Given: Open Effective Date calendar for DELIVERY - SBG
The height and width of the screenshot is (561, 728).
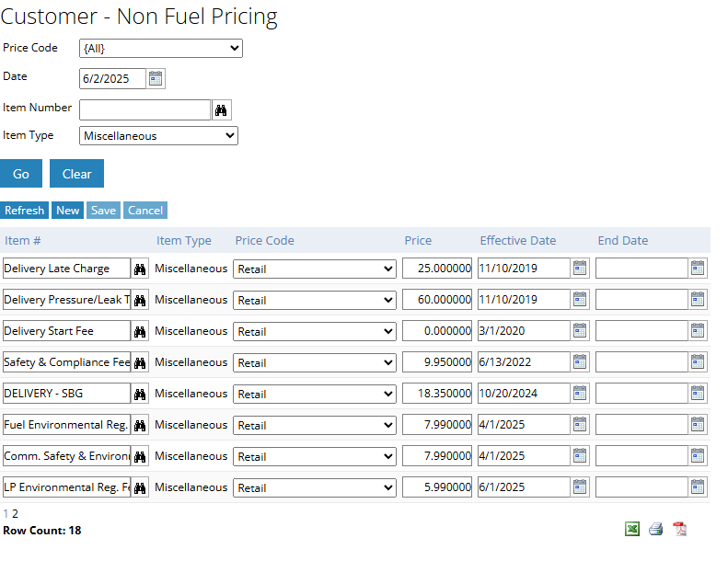Looking at the screenshot, I should click(580, 394).
